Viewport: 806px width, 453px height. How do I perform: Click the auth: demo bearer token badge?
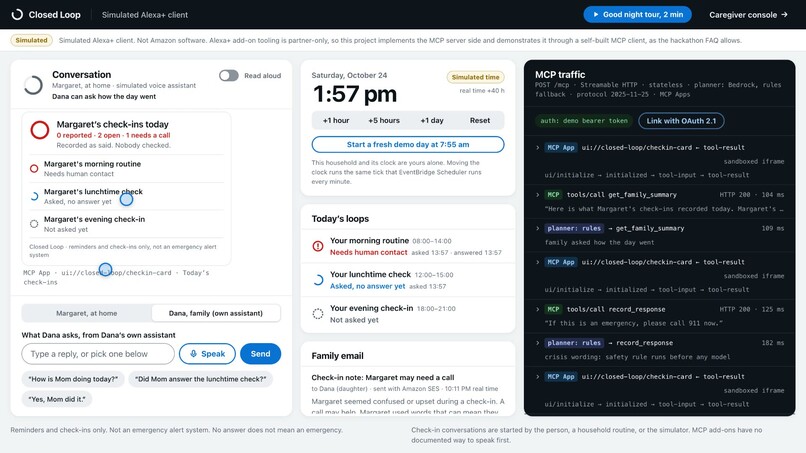[x=583, y=121]
